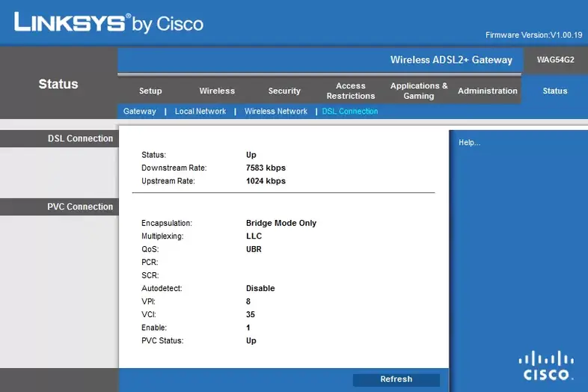The image size is (588, 392).
Task: Click the Autodetect: label
Action: coord(162,288)
